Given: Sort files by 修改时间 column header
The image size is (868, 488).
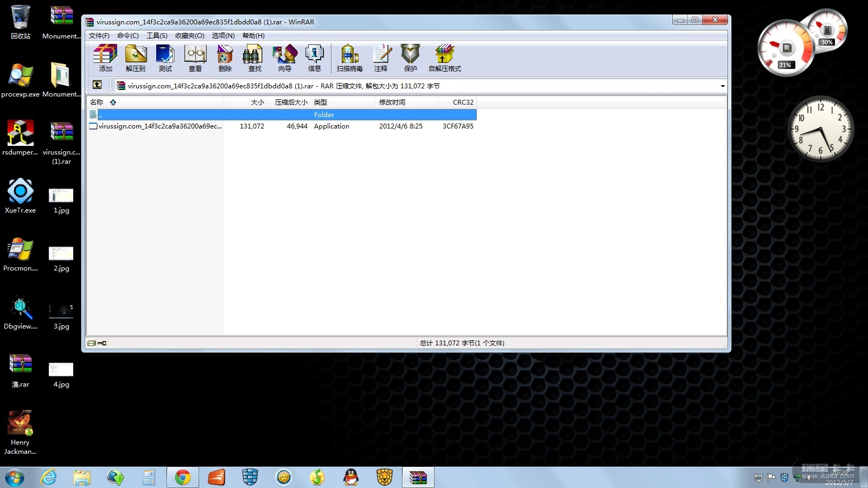Looking at the screenshot, I should tap(407, 102).
